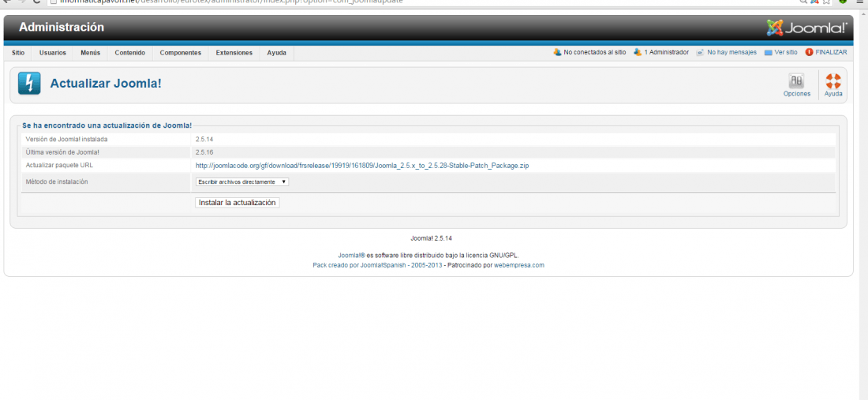Viewport: 868px width, 400px height.
Task: Click the Administración header title
Action: 62,27
